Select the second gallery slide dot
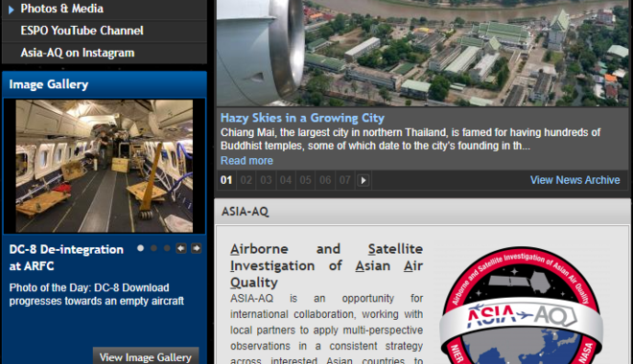 pyautogui.click(x=153, y=248)
